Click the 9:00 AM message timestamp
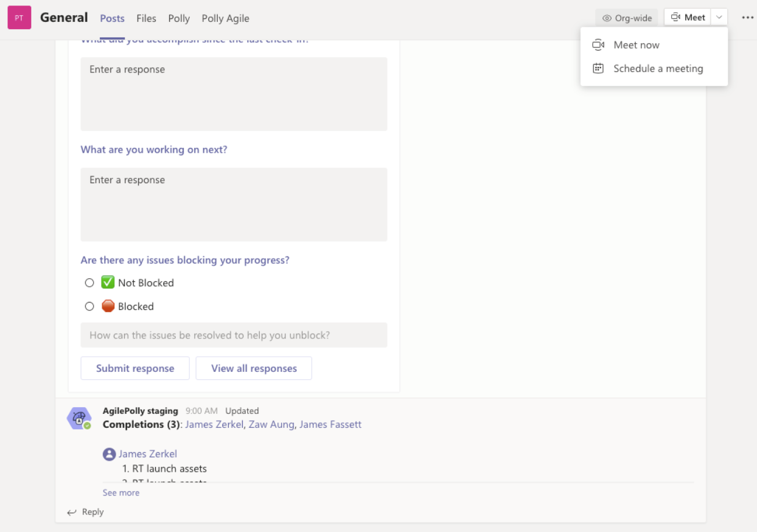This screenshot has width=757, height=532. (201, 411)
